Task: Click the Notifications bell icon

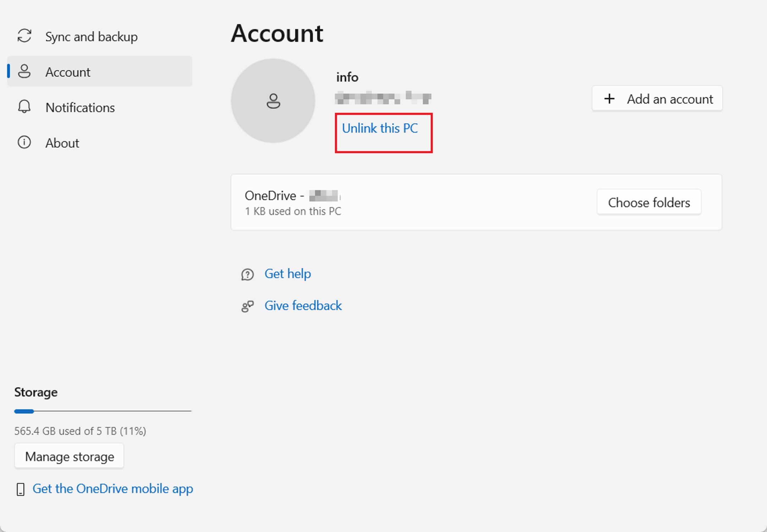Action: [24, 106]
